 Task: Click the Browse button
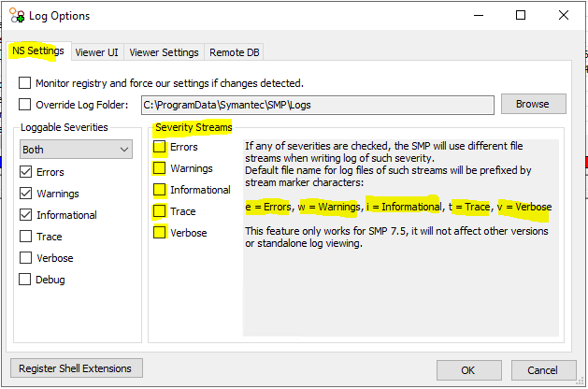[533, 104]
